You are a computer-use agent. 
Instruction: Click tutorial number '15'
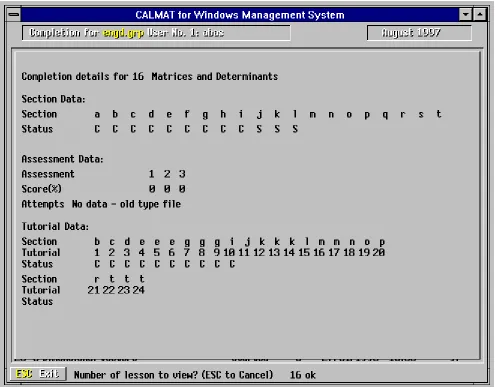click(304, 253)
